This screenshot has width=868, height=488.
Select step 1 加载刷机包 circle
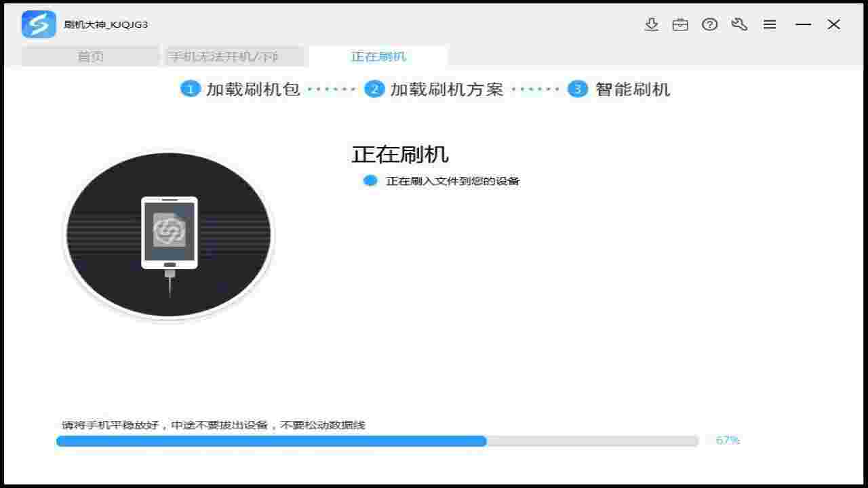pyautogui.click(x=191, y=89)
